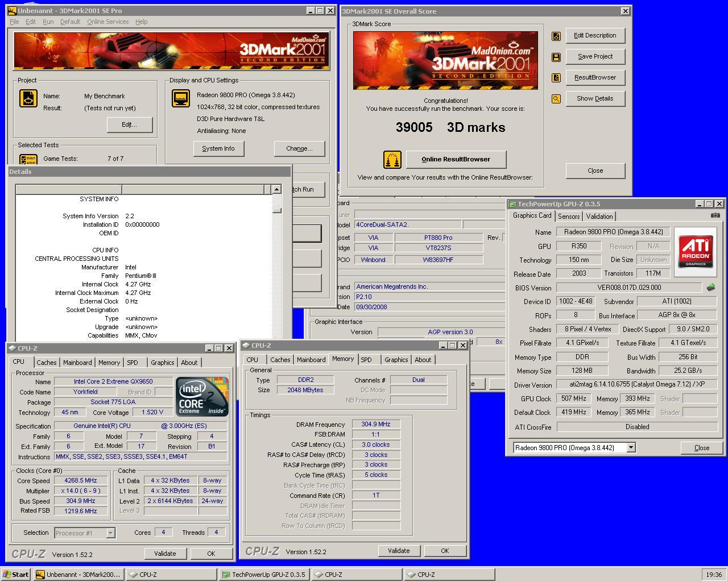Click the taskbar clock showing 19:36
This screenshot has height=582, width=728.
pos(713,575)
